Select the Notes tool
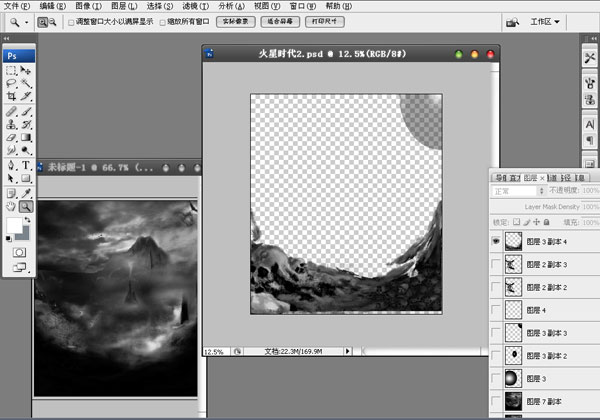This screenshot has width=600, height=420. pos(11,193)
